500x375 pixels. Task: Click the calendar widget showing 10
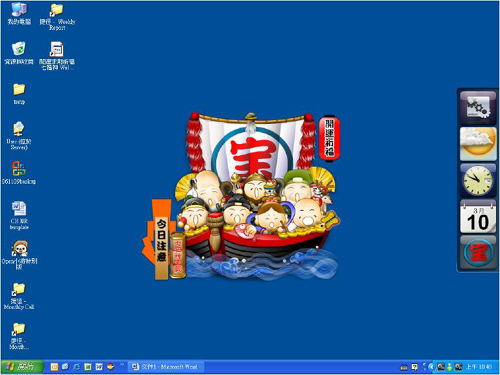(478, 217)
